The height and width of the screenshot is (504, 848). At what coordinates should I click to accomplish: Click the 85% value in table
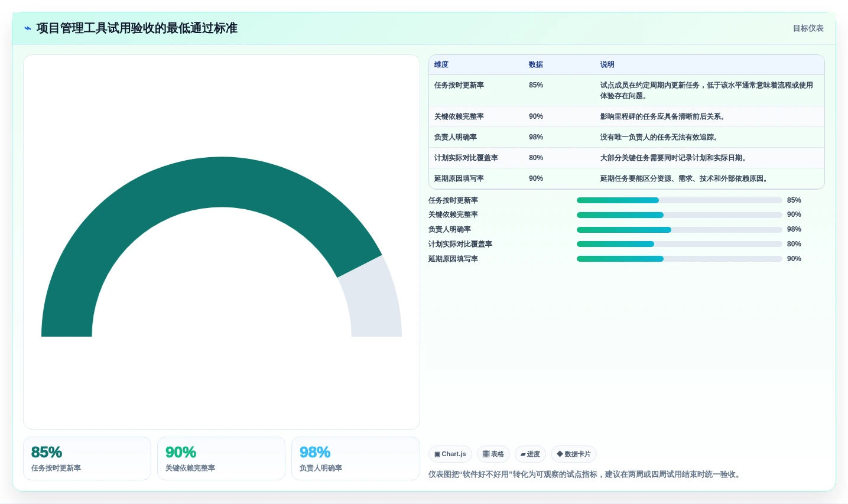(536, 85)
